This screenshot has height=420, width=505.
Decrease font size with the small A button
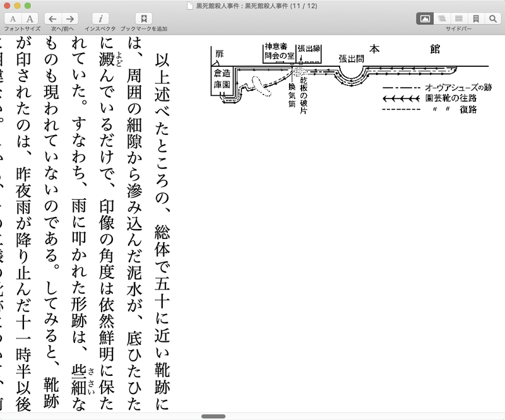tap(13, 19)
